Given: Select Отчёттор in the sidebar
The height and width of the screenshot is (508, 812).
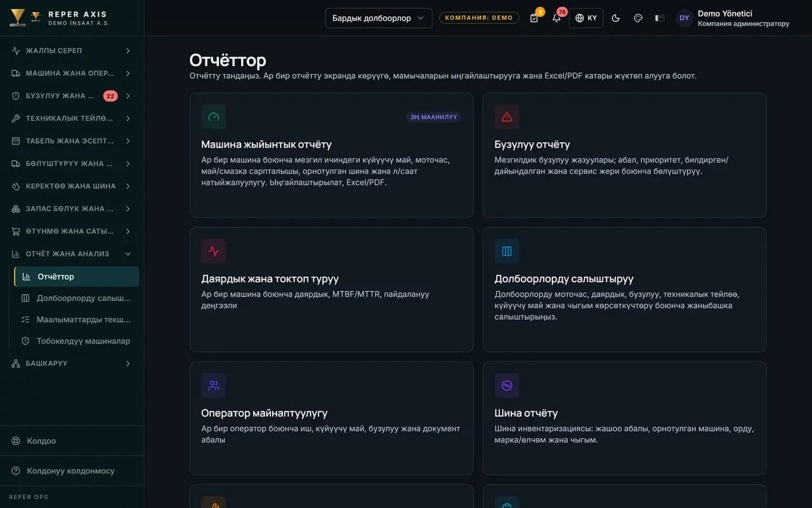Looking at the screenshot, I should 77,276.
